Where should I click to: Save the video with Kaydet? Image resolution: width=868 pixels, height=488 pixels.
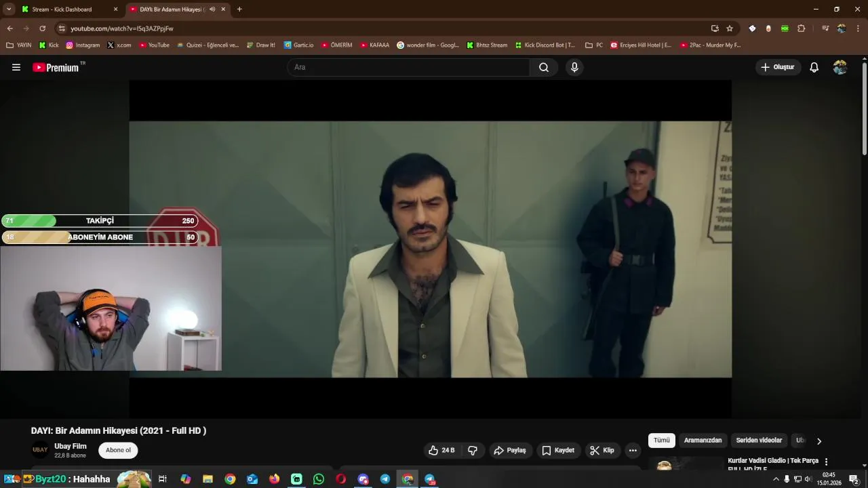558,450
